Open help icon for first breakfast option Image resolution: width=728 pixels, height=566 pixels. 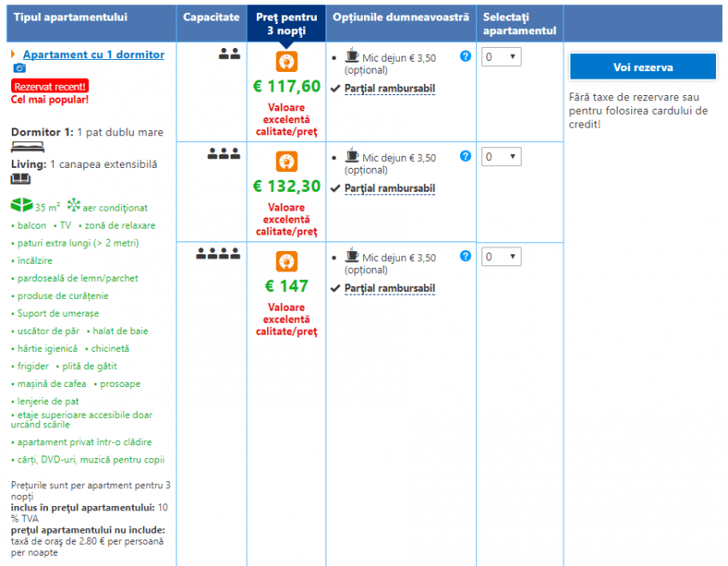[465, 57]
